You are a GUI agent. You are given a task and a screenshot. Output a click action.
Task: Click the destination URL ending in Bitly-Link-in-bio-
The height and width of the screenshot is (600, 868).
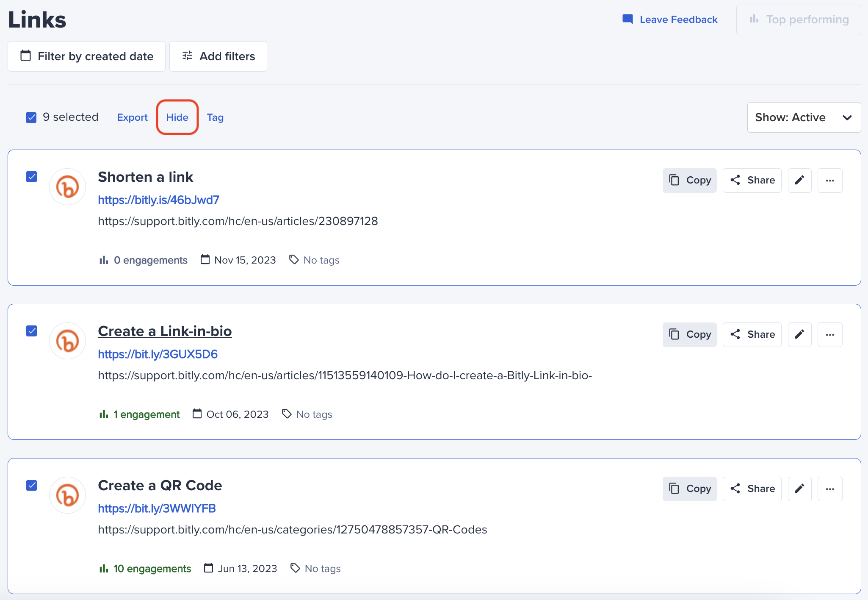tap(345, 375)
